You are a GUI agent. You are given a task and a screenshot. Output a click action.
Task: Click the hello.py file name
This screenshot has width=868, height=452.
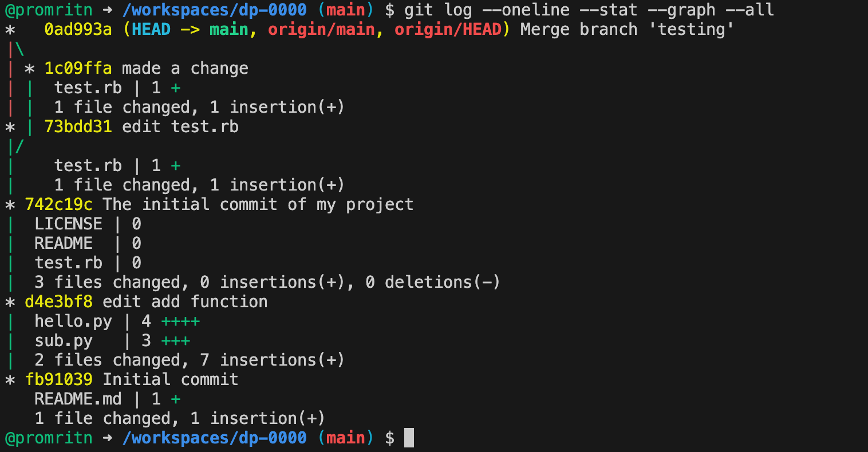coord(73,322)
